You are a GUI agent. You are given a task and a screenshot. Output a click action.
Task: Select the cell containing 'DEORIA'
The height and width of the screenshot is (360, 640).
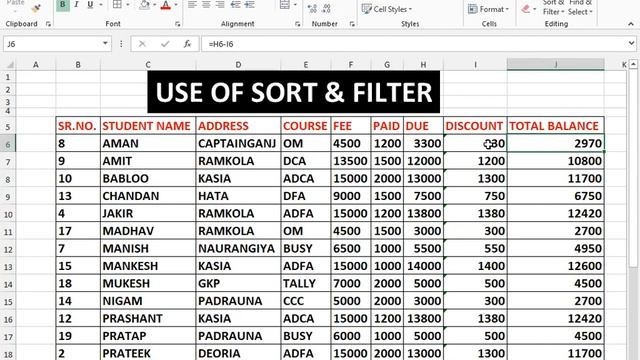coord(238,353)
